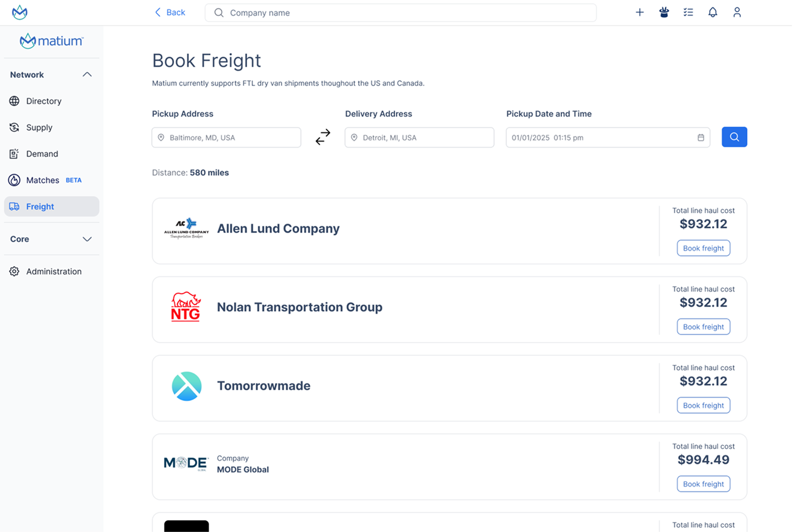Click the Pickup Address field with Baltimore
Viewport: 796px width, 532px height.
(226, 137)
